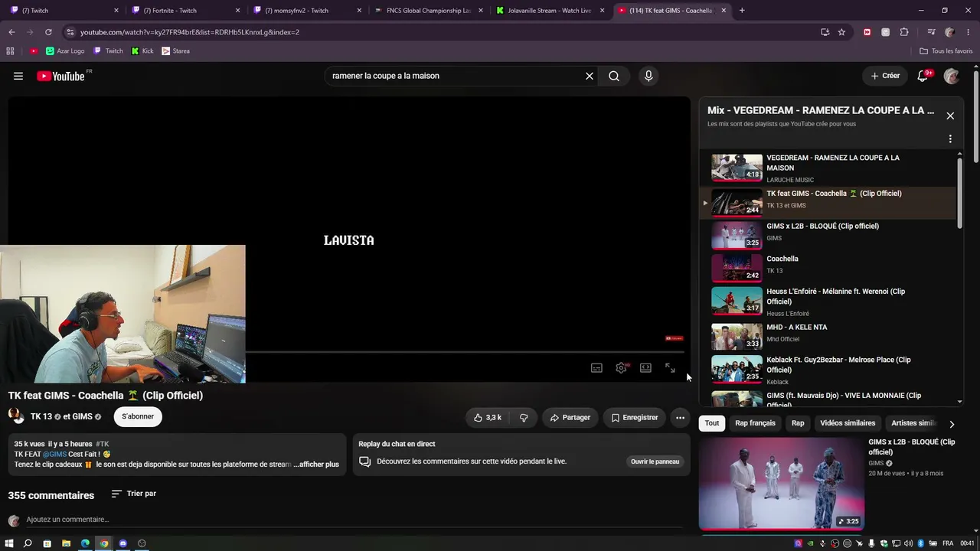Like the video with 3,3 k likes

pos(487,417)
